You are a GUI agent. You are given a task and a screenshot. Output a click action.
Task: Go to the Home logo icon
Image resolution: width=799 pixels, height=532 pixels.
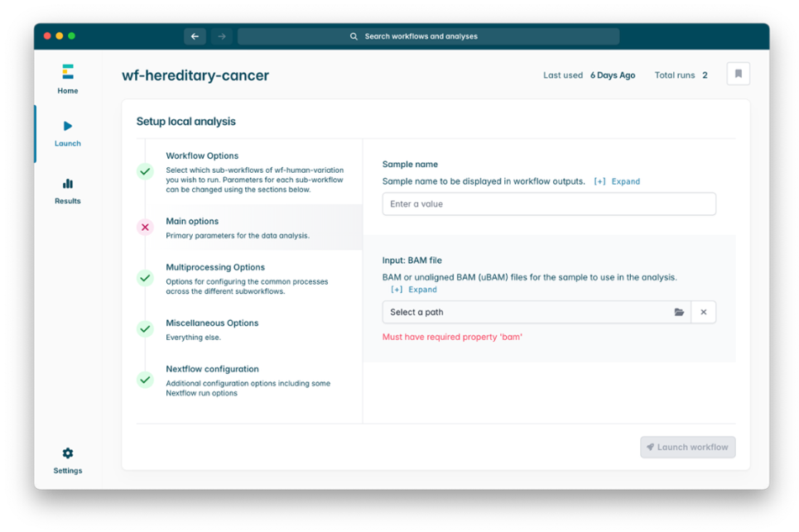68,71
